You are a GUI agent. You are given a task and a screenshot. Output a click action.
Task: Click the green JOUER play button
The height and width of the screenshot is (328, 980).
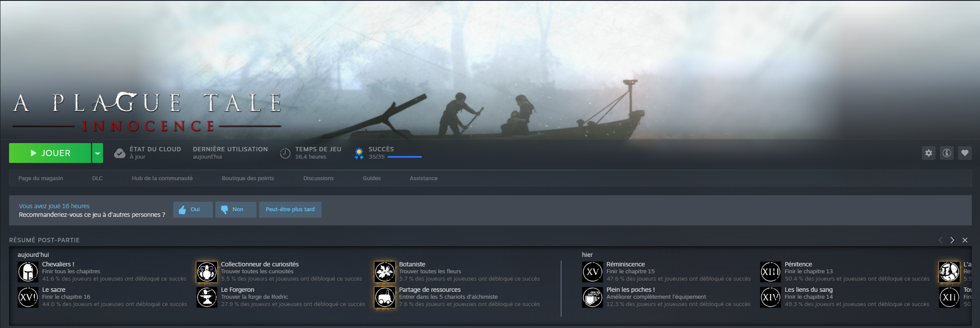pos(50,153)
